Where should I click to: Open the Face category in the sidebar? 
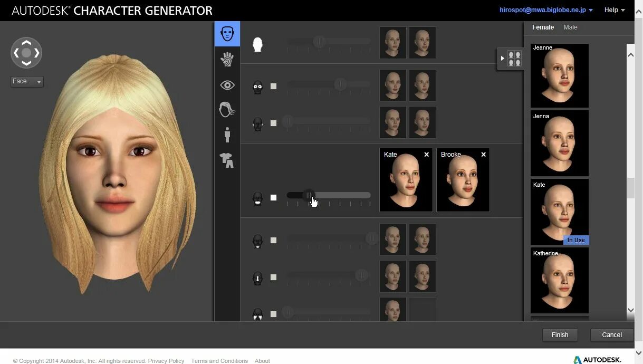(x=227, y=34)
